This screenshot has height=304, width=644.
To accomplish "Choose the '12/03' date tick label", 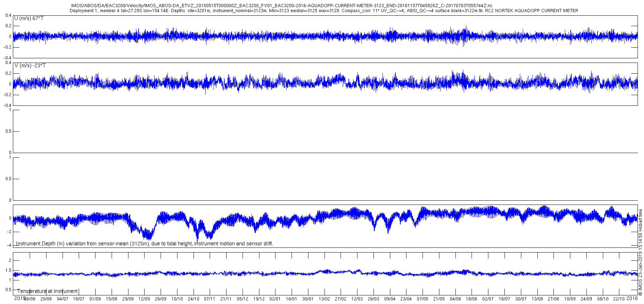I will pos(357,299).
